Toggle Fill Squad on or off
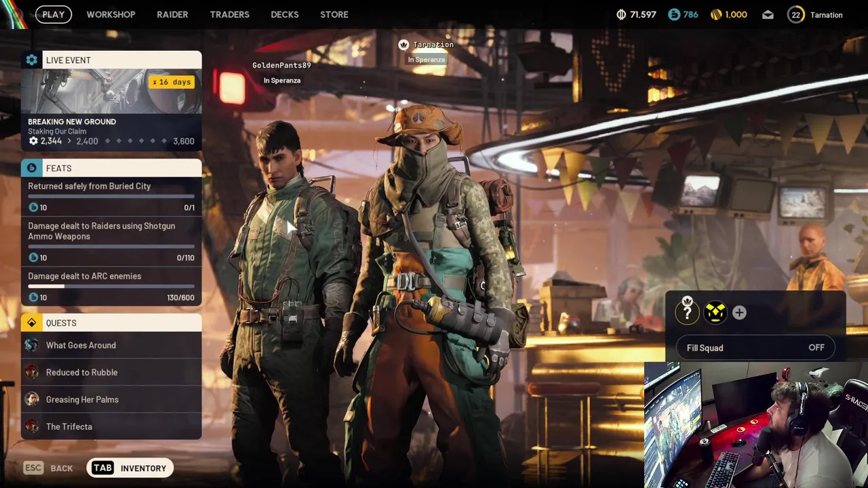This screenshot has height=488, width=868. [x=755, y=348]
